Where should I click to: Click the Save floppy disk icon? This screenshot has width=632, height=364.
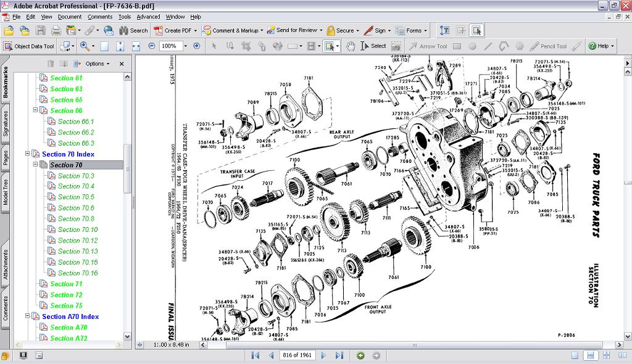point(41,31)
